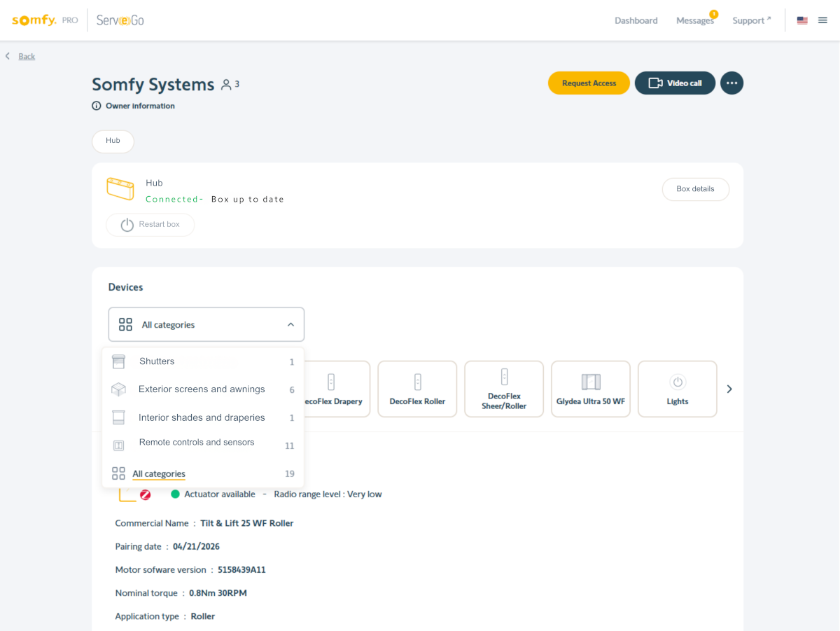Select the DecoFlex Sheer/Roller device card
This screenshot has width=840, height=631.
[504, 389]
